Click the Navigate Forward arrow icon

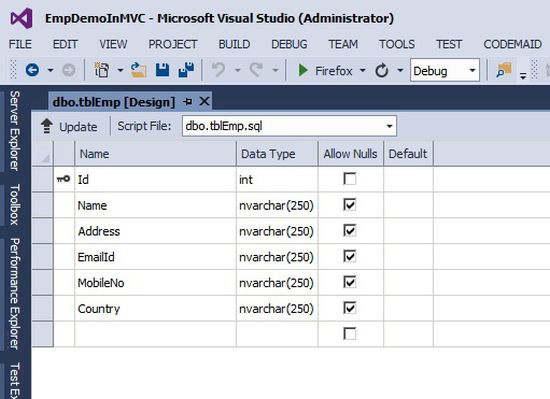[69, 70]
